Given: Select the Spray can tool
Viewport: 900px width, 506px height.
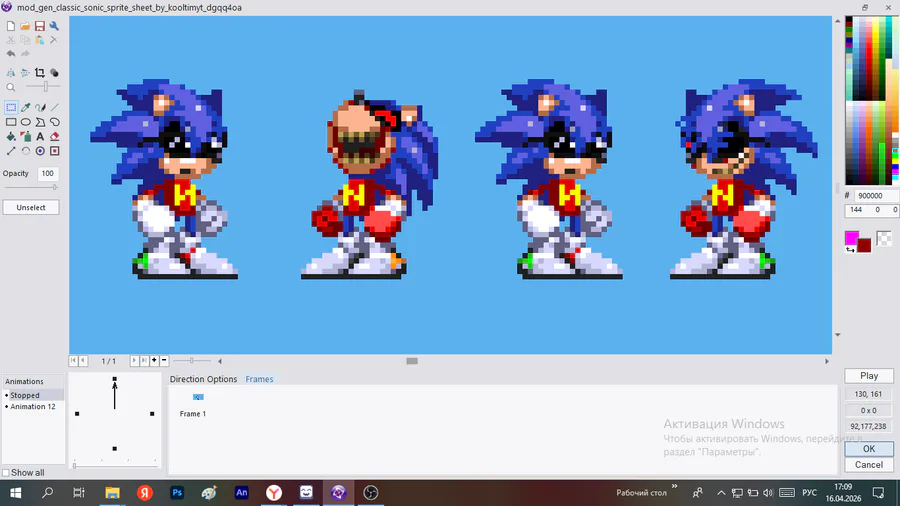Looking at the screenshot, I should tap(26, 137).
